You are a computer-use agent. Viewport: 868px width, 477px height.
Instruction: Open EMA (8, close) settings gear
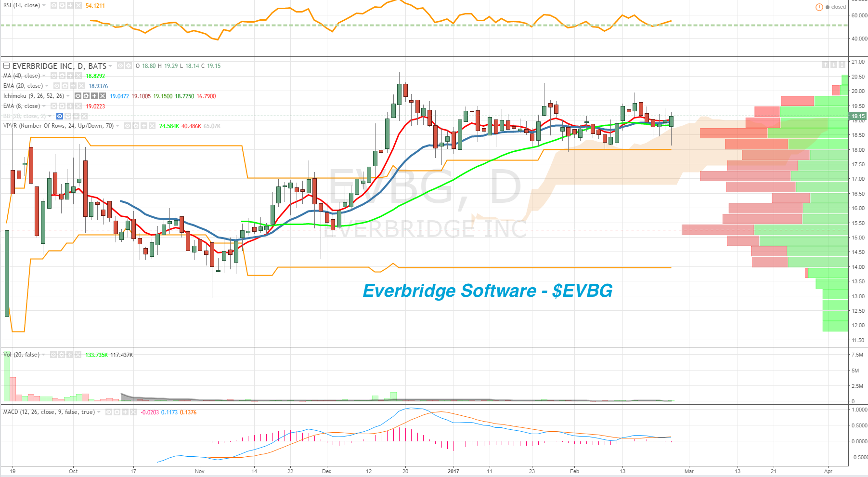pyautogui.click(x=62, y=106)
